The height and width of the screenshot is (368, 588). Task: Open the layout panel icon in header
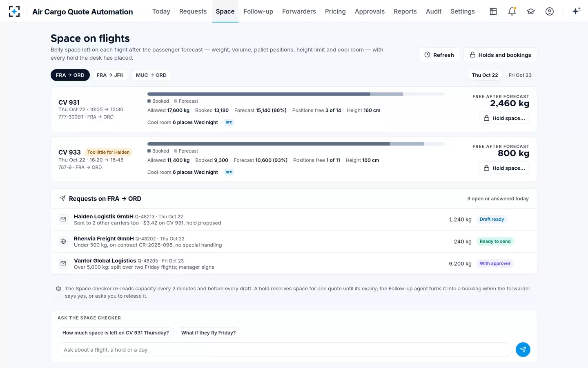[493, 11]
